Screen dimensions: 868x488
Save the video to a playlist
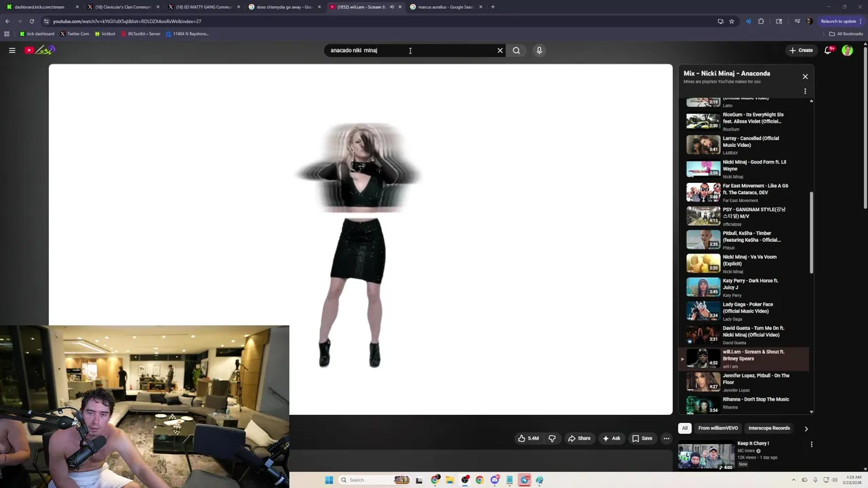[x=642, y=439]
